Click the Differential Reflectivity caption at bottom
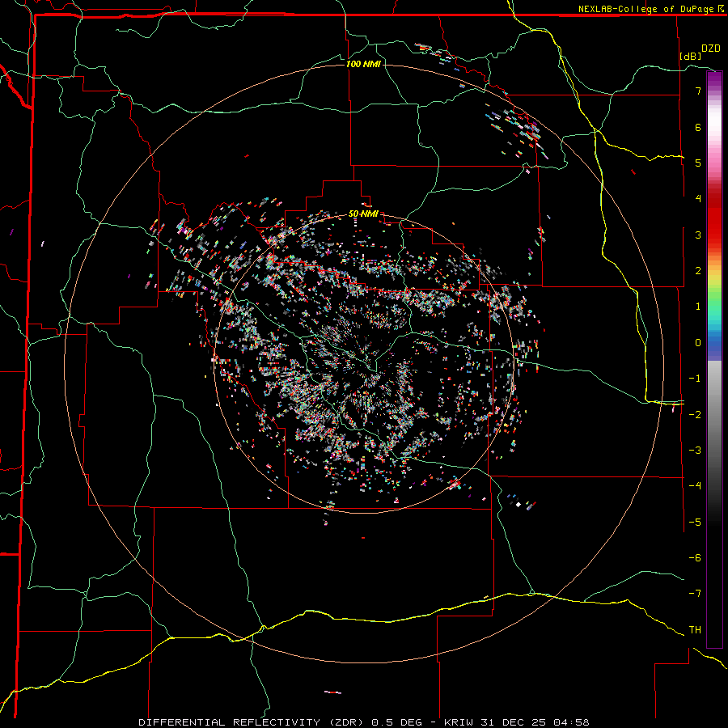 point(364,722)
